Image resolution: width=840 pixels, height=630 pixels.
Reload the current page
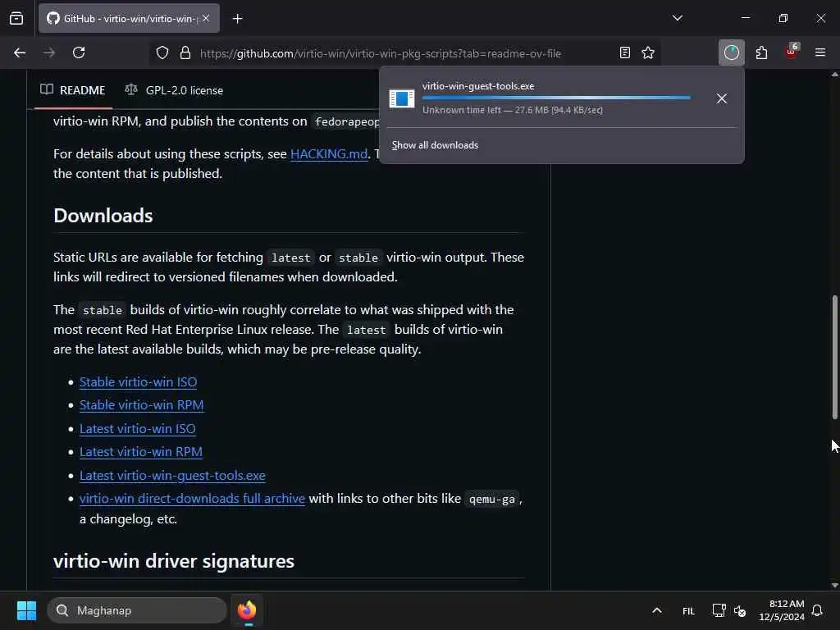[x=79, y=53]
